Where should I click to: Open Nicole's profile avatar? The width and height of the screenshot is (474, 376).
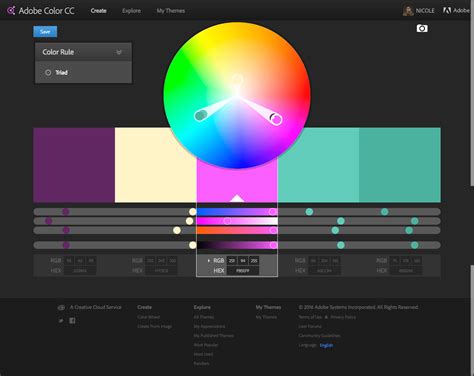(408, 11)
